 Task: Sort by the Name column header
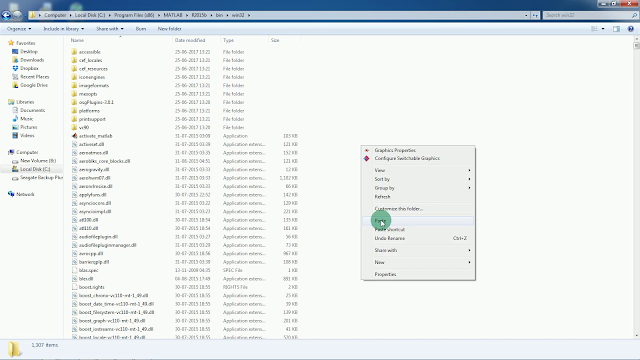(x=77, y=40)
